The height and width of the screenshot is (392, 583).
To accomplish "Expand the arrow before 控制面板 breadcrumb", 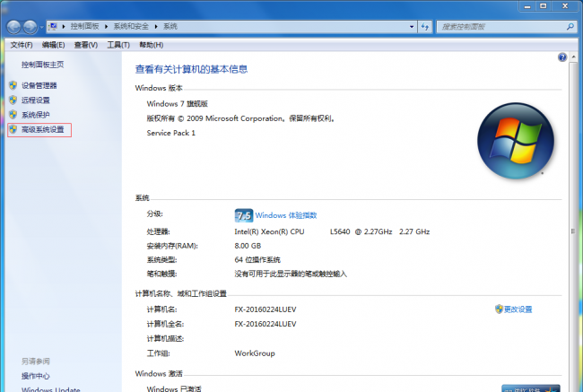I will (64, 26).
